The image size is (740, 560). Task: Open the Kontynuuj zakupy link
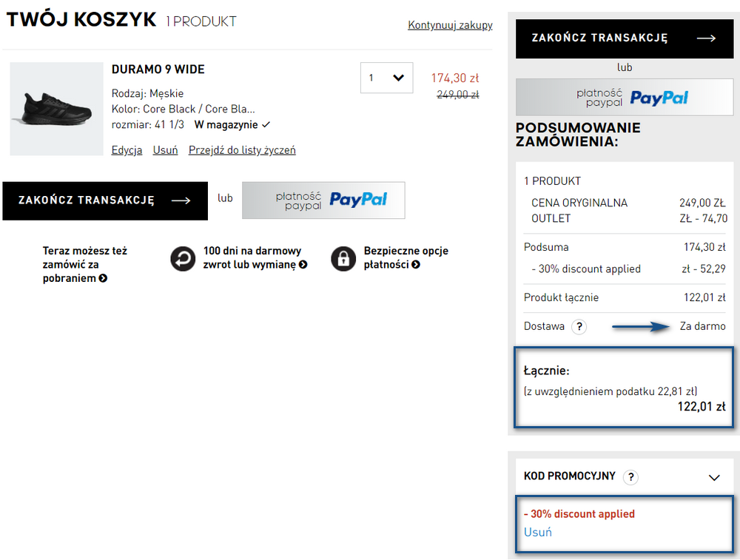[450, 25]
